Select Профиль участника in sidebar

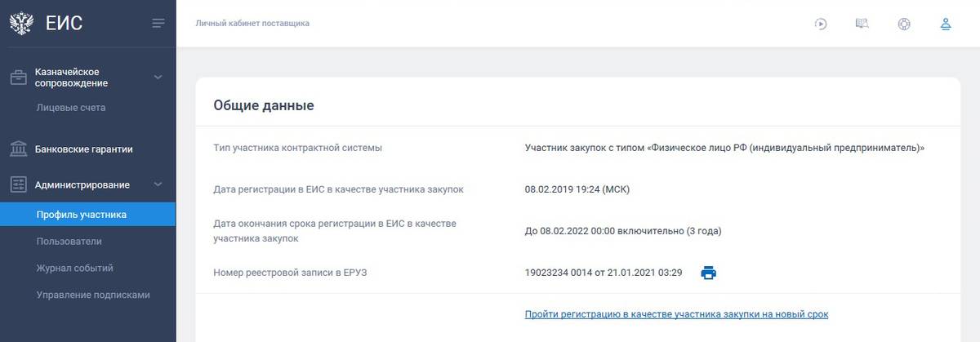87,215
